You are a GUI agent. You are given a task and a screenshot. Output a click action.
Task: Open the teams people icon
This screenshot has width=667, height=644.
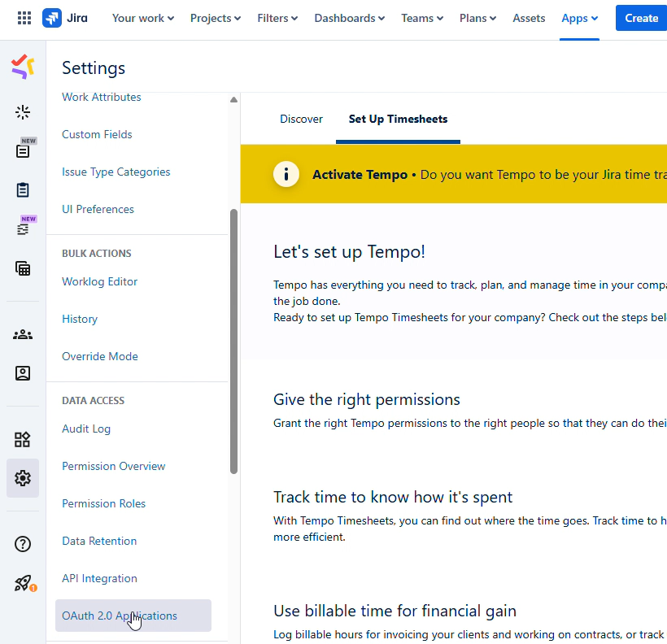point(23,335)
